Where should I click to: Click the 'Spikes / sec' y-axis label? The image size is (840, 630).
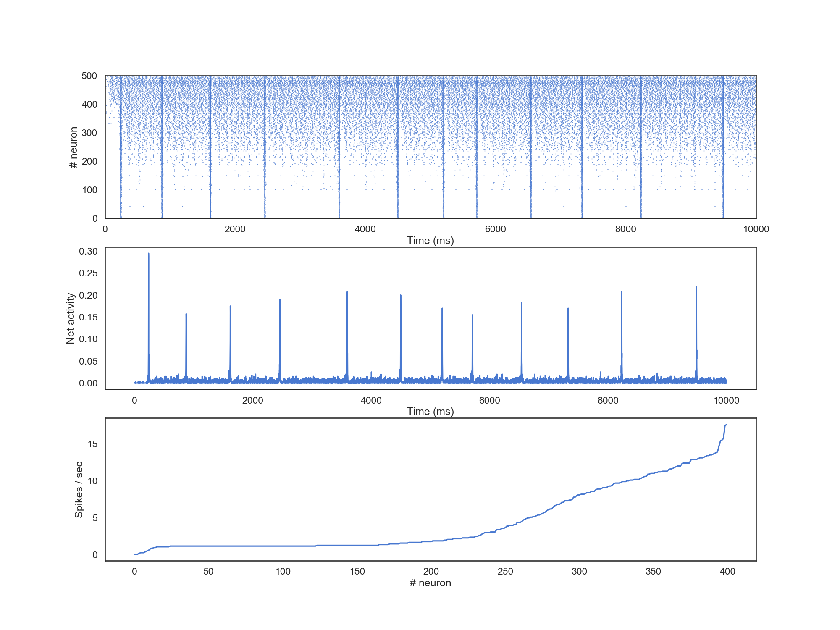pyautogui.click(x=79, y=490)
